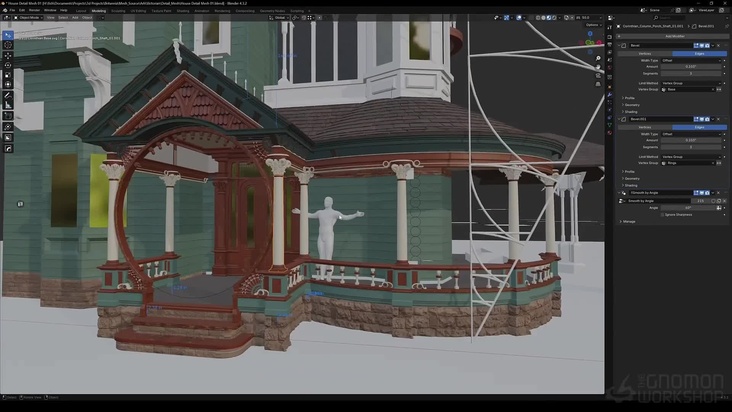
Task: Open Global transform orientation dropdown
Action: (x=279, y=18)
